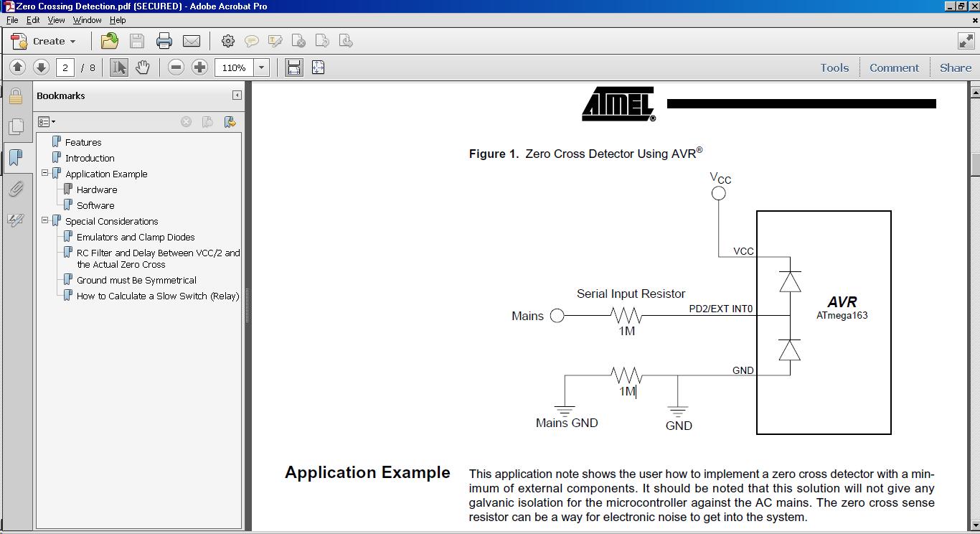Open the Attachments paperclip panel icon
980x534 pixels.
coord(16,189)
